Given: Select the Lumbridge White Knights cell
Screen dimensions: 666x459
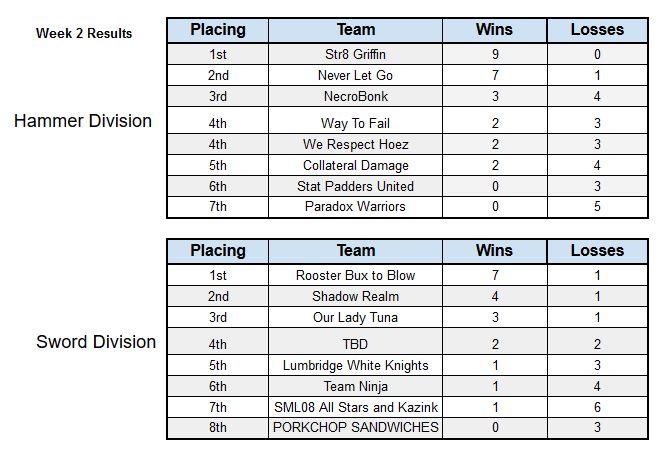Looking at the screenshot, I should click(356, 365).
